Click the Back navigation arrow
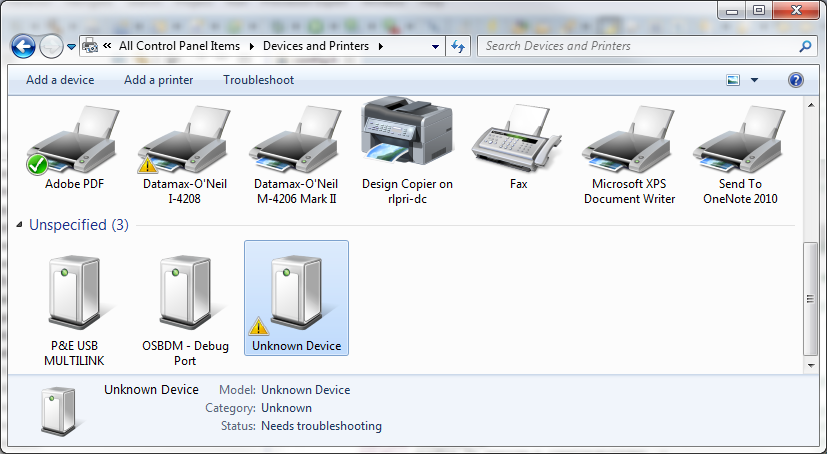Image resolution: width=827 pixels, height=454 pixels. 23,46
